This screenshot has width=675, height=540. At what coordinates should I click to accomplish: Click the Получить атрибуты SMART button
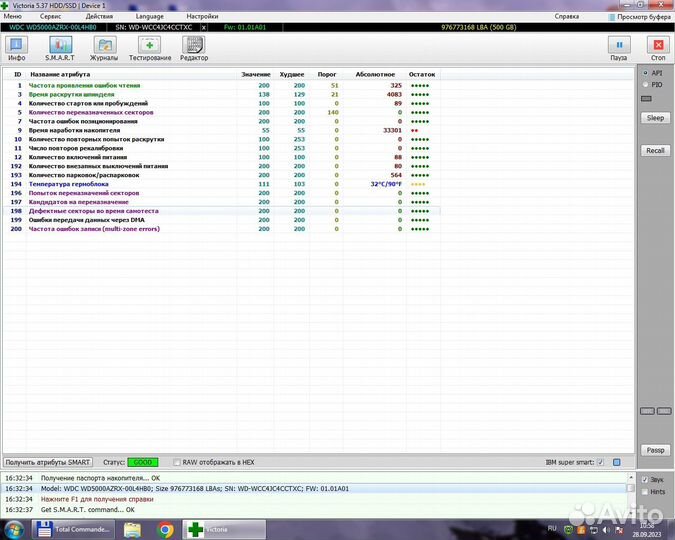pyautogui.click(x=48, y=463)
